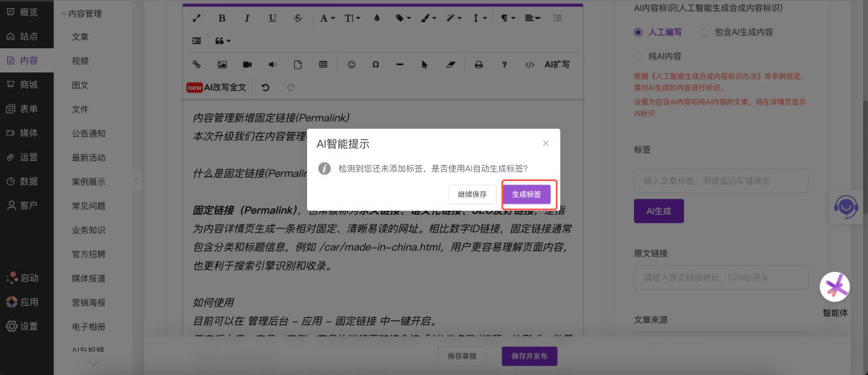Screen dimensions: 868x375
Task: Open the customer service headset icon
Action: 846,207
